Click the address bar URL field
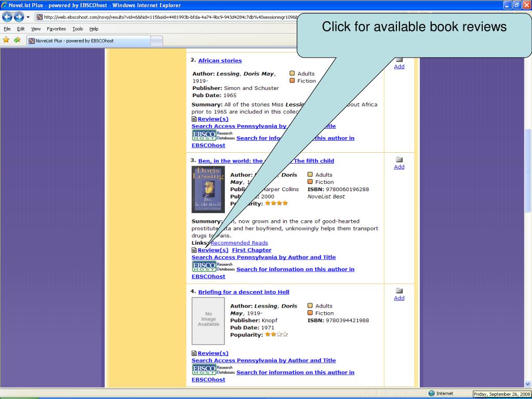Image resolution: width=532 pixels, height=399 pixels. [x=166, y=17]
